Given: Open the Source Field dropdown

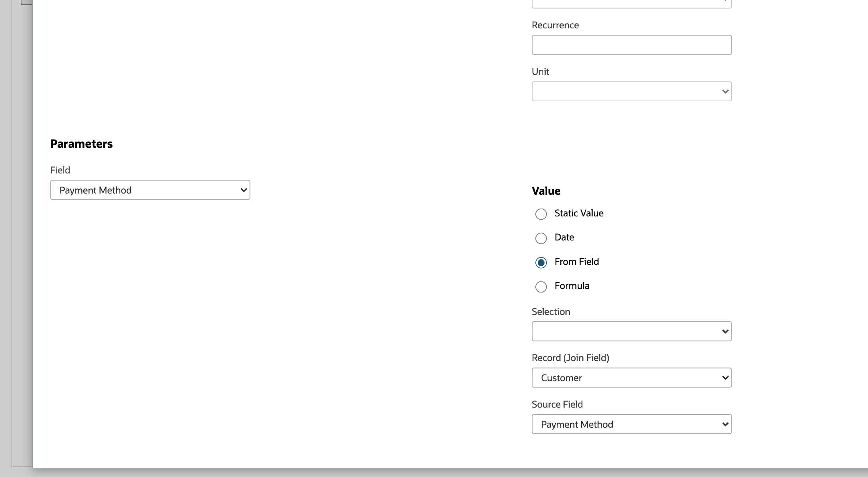Looking at the screenshot, I should coord(632,424).
